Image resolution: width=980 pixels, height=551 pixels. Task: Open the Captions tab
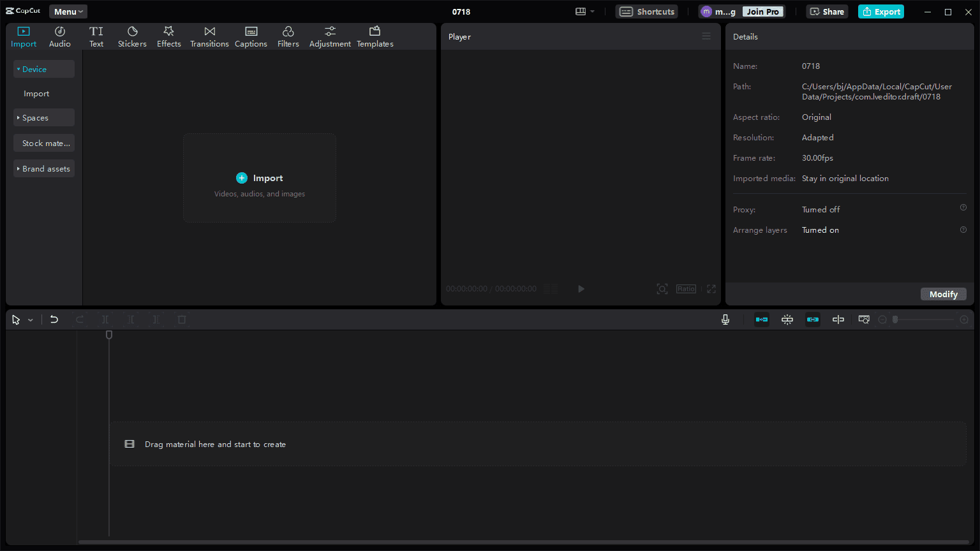tap(251, 37)
